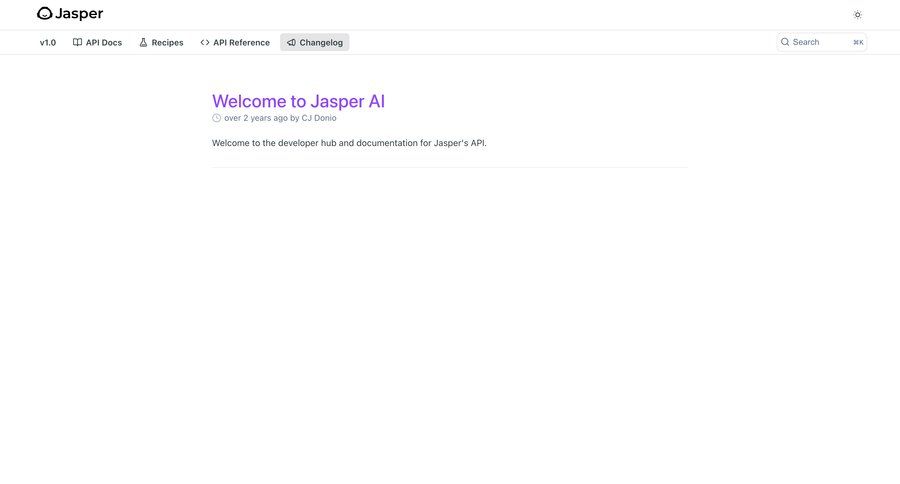Select the Changelog tab
This screenshot has height=484, width=900.
tap(315, 42)
